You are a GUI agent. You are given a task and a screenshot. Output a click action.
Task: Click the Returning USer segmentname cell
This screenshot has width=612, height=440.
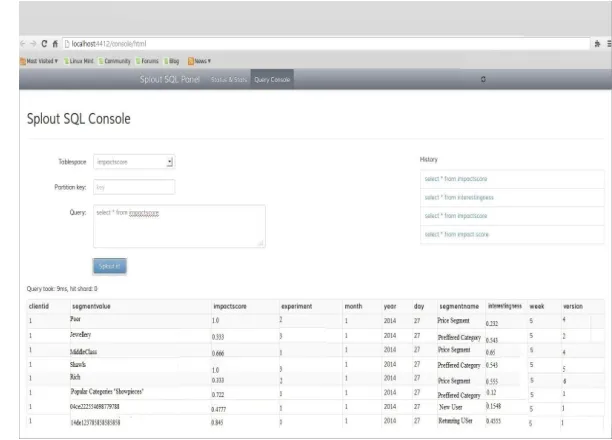[x=455, y=421]
